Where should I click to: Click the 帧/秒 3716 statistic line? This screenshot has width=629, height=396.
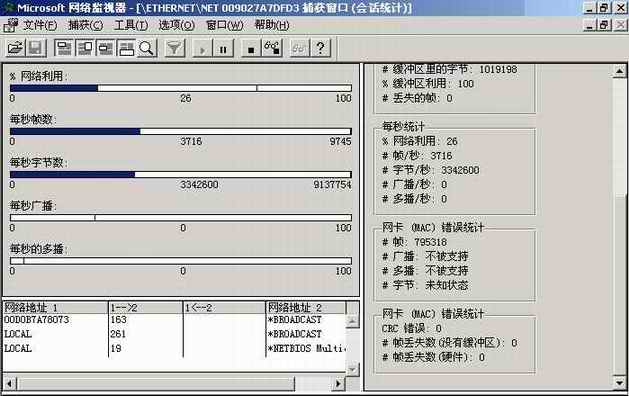coord(417,156)
